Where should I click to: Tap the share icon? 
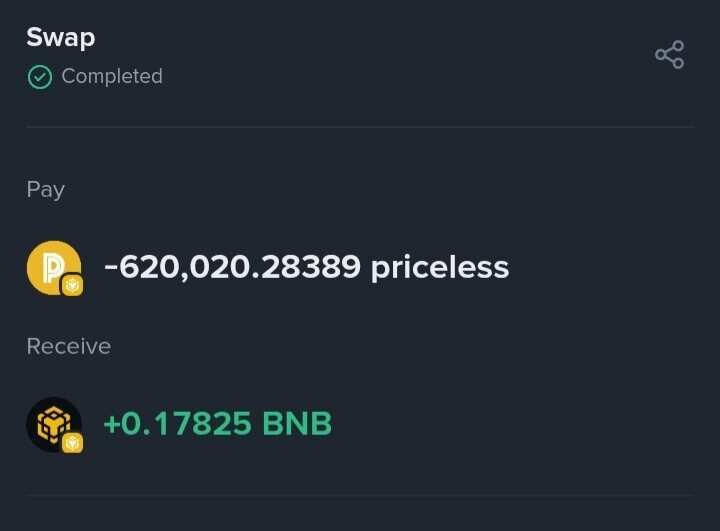click(669, 55)
